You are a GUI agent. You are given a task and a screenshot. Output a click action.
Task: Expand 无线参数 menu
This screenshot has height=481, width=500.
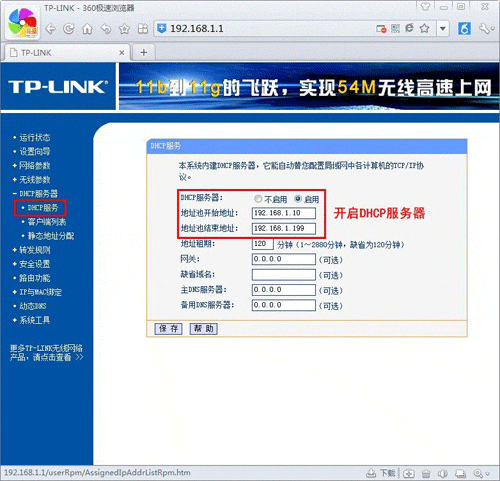point(35,180)
